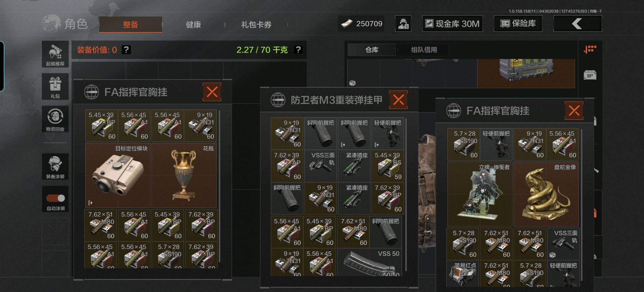Image resolution: width=644 pixels, height=292 pixels.
Task: Toggle the 自动涂装 switch
Action: pos(55,198)
